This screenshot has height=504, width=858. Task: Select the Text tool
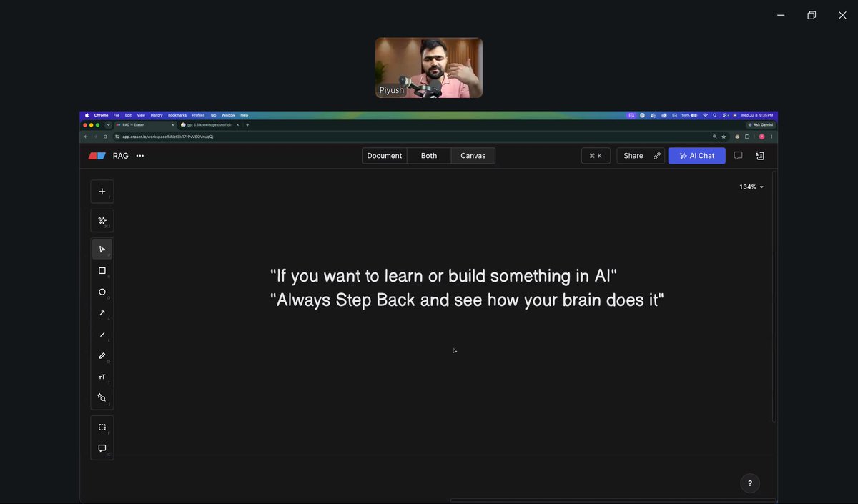coord(102,377)
